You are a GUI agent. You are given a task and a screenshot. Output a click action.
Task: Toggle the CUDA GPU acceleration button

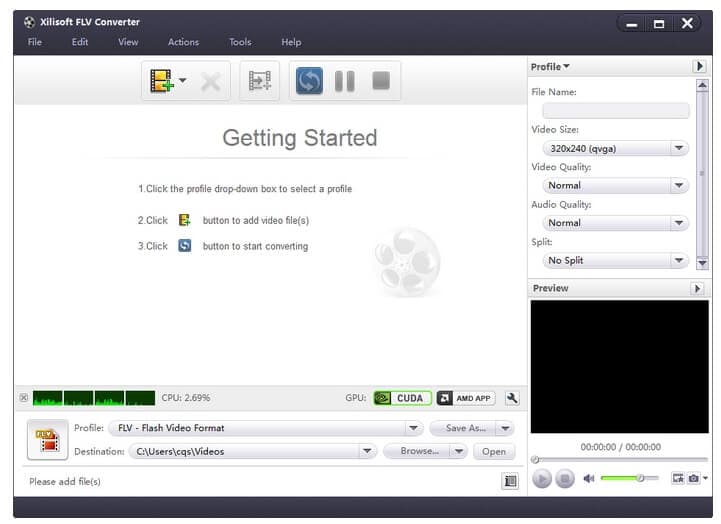point(402,398)
